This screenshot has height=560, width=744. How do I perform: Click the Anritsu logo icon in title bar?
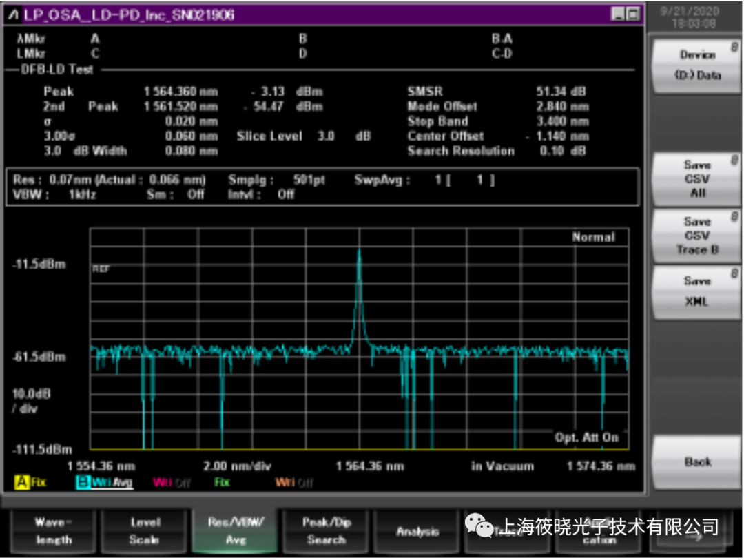click(x=14, y=14)
